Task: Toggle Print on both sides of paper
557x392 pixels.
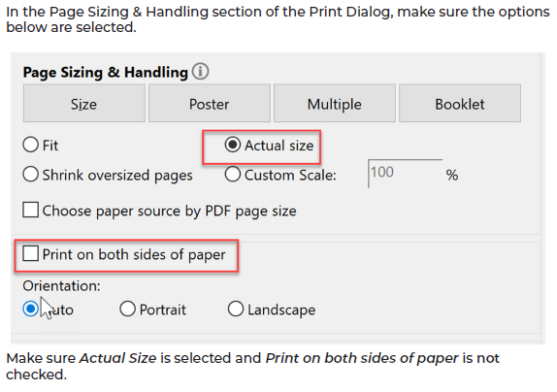Action: click(30, 254)
